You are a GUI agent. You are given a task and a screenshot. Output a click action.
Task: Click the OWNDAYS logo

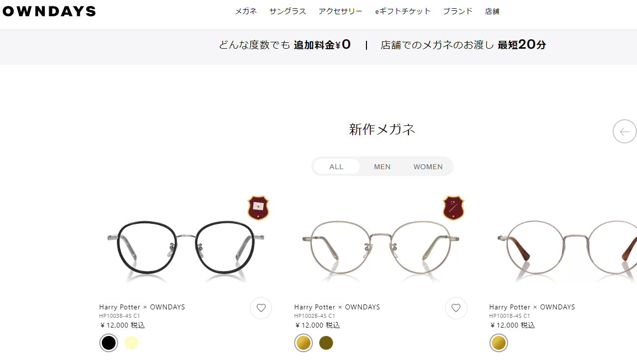tap(49, 11)
